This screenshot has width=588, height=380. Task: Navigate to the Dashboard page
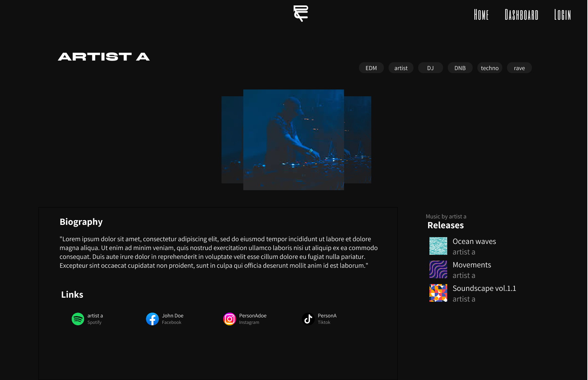point(521,15)
